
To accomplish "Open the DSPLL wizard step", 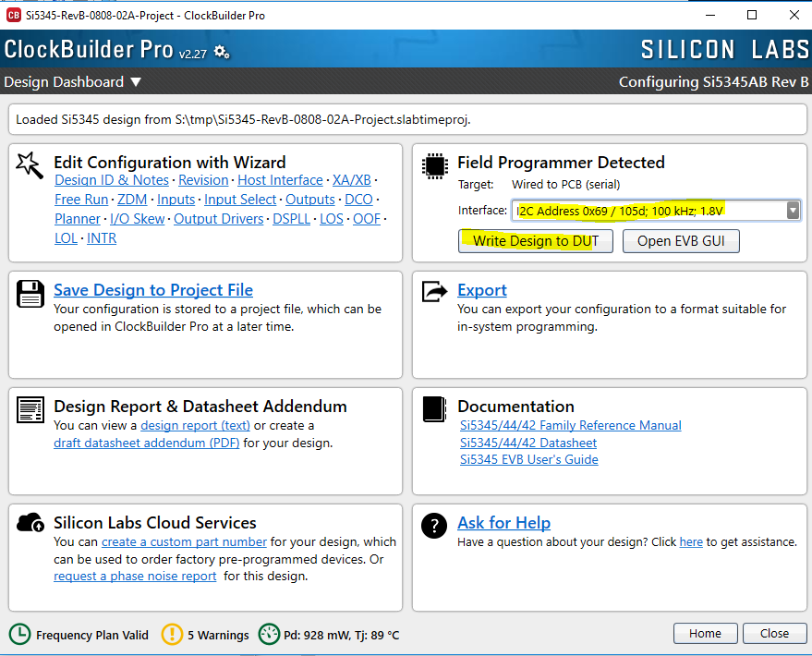I will point(292,218).
